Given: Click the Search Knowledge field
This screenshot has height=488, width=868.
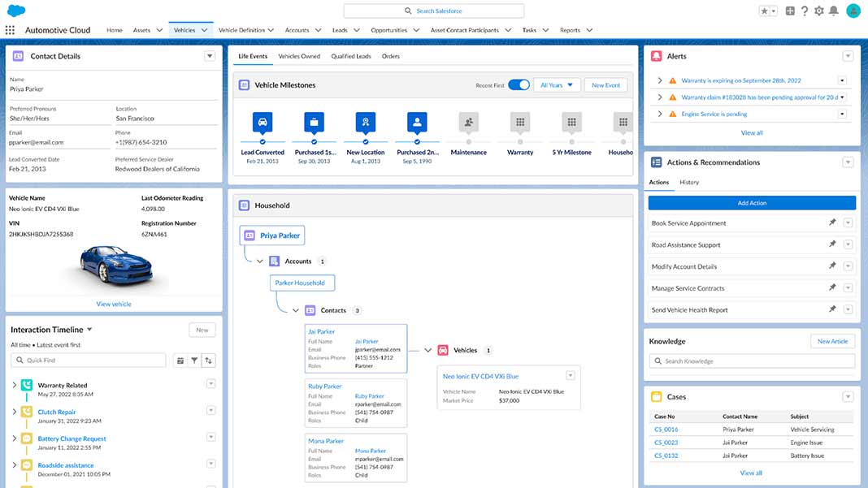Looking at the screenshot, I should [x=752, y=361].
